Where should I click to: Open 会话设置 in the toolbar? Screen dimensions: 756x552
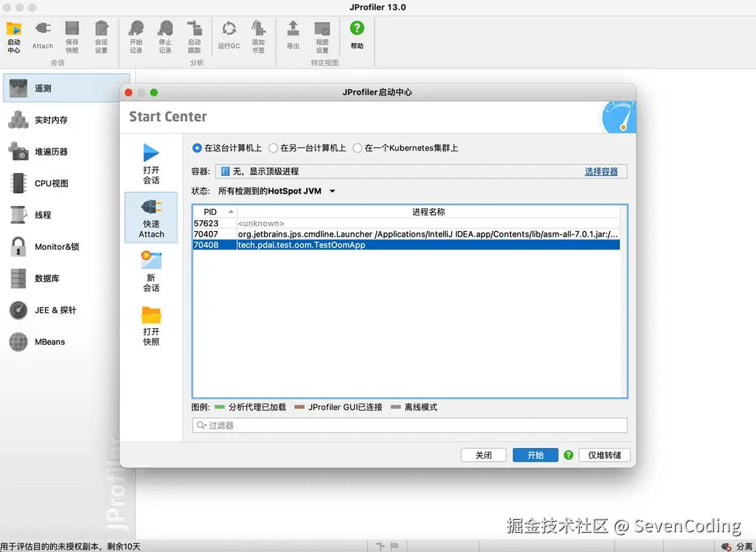(x=101, y=37)
